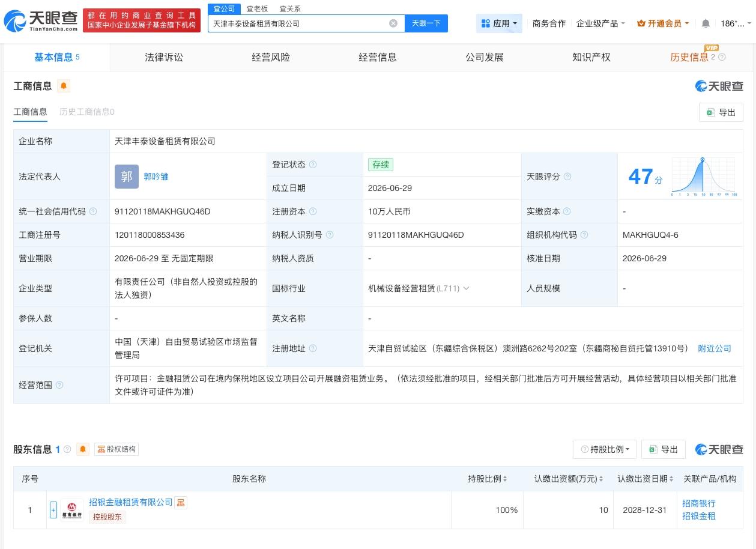
Task: Click the 存续 status tag
Action: click(x=381, y=165)
